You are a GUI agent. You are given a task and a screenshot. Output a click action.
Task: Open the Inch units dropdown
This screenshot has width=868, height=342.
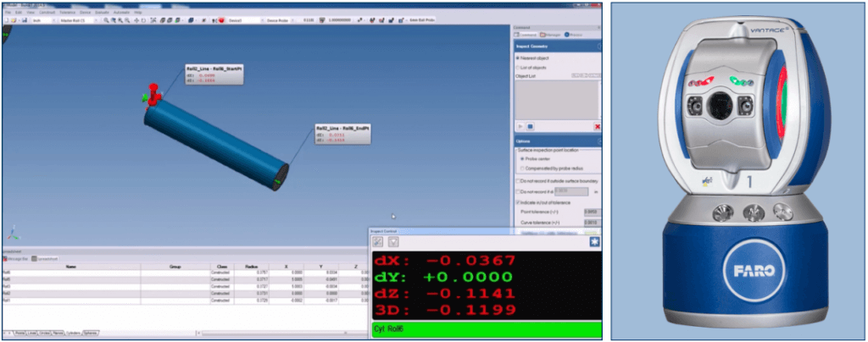pos(44,19)
